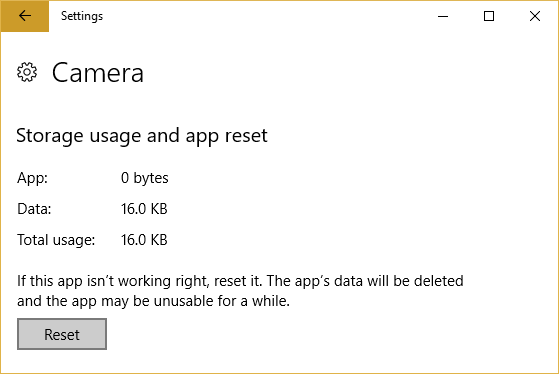Viewport: 559px width, 374px height.
Task: Maximize the Settings window
Action: 489,16
